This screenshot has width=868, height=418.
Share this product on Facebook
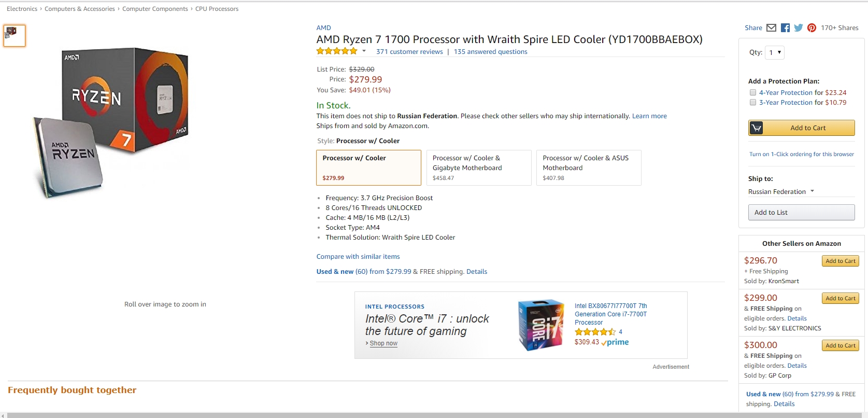[x=785, y=28]
